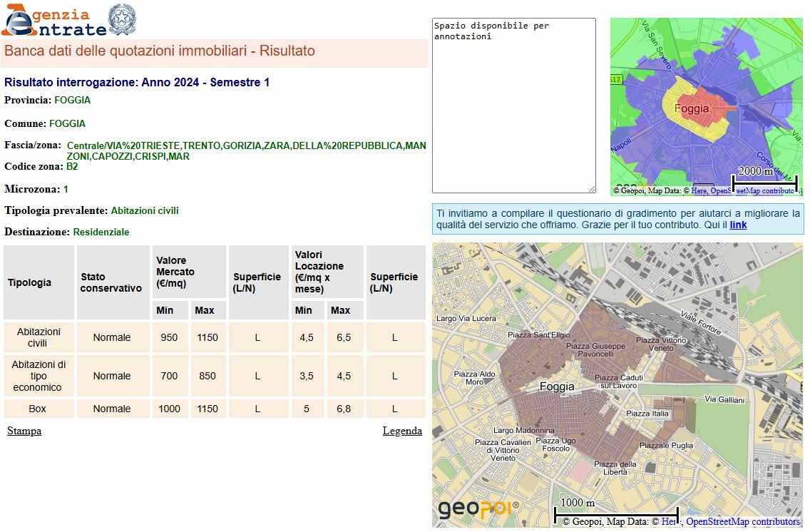810x532 pixels.
Task: Follow the questionnaire "link" hyperlink
Action: tap(738, 225)
